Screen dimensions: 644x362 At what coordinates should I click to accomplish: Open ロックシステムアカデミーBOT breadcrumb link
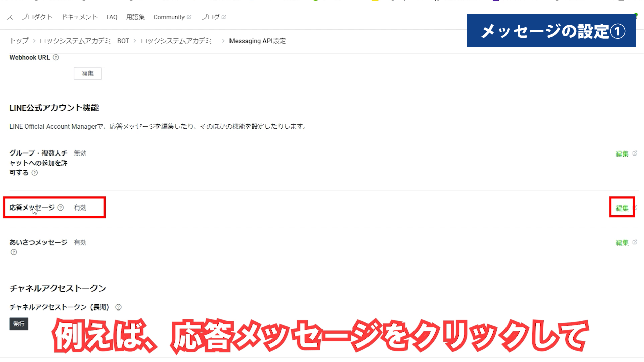coord(84,41)
